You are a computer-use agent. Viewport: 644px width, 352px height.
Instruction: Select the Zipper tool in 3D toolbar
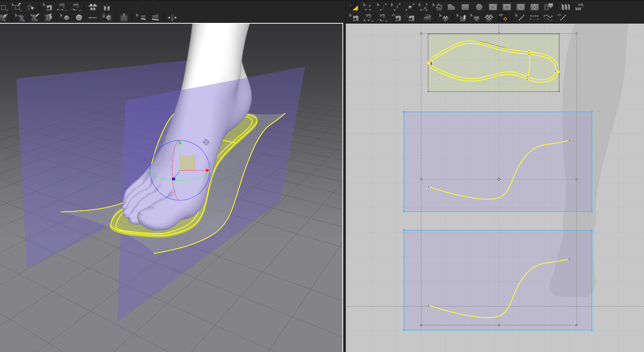click(x=124, y=18)
